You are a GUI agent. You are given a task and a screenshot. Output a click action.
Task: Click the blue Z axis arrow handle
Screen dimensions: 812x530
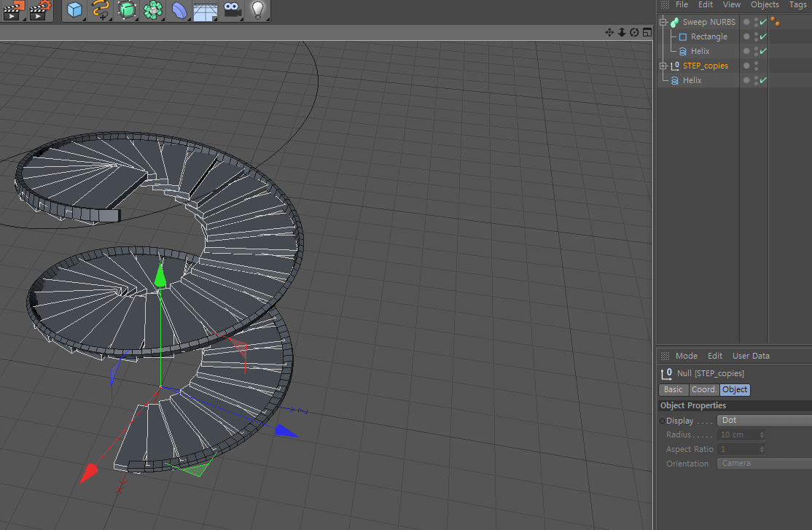pos(286,431)
